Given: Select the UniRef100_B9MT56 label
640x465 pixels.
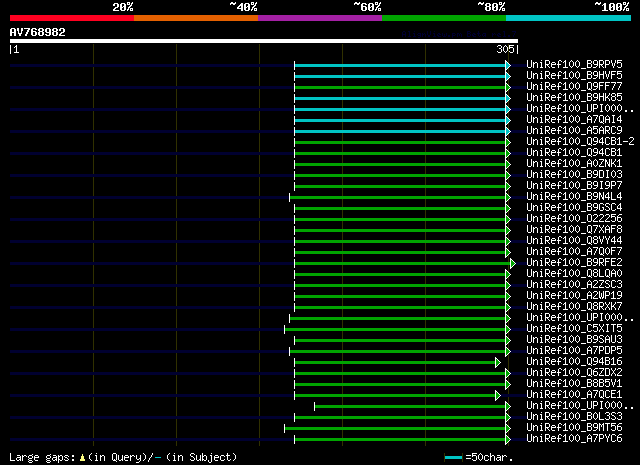Looking at the screenshot, I should (574, 428).
